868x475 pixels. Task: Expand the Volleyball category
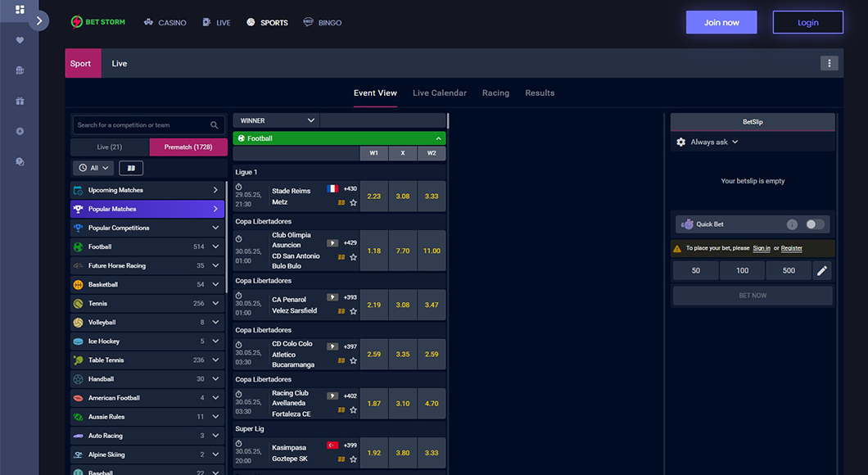coord(147,322)
